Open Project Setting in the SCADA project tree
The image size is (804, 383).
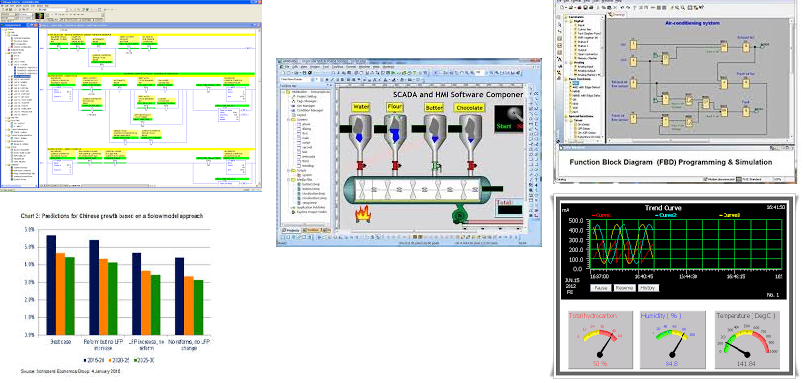307,96
